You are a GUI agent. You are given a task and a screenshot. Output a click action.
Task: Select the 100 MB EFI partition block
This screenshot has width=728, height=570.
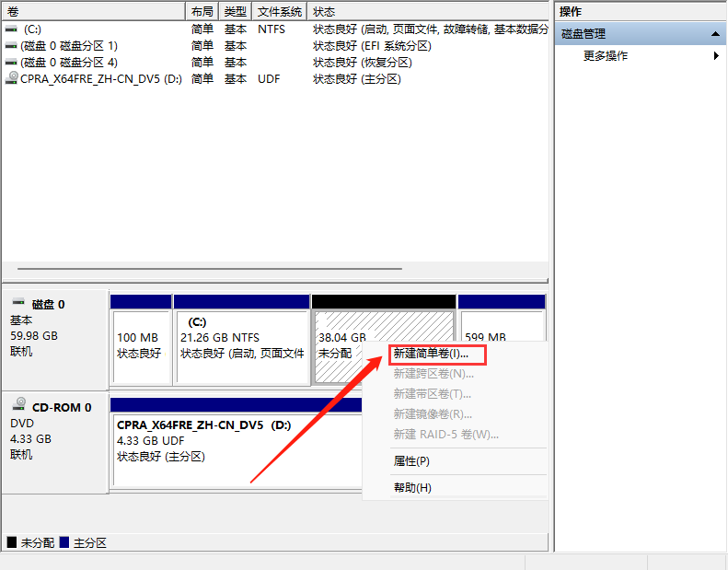tap(140, 345)
